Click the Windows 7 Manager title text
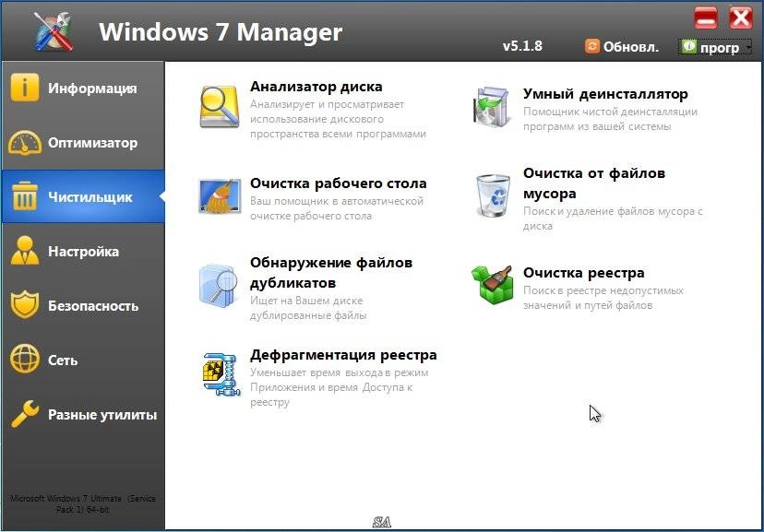Image resolution: width=764 pixels, height=532 pixels. (221, 32)
